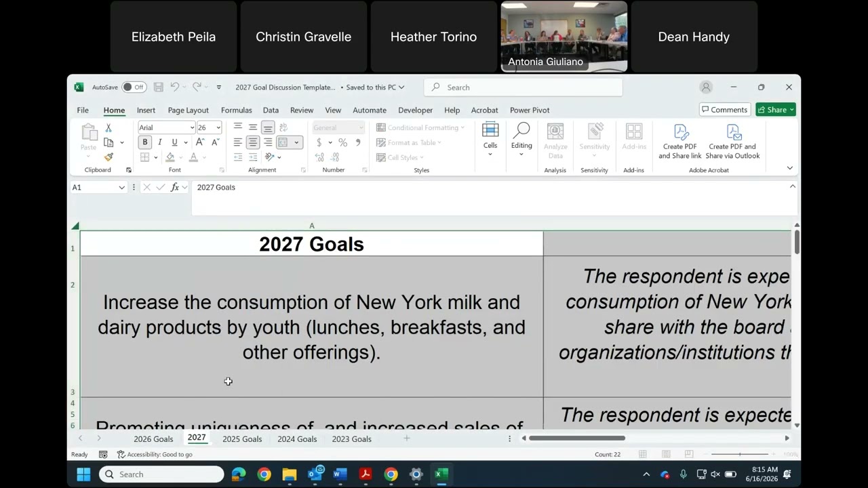Open Word from the Windows taskbar

pyautogui.click(x=340, y=474)
